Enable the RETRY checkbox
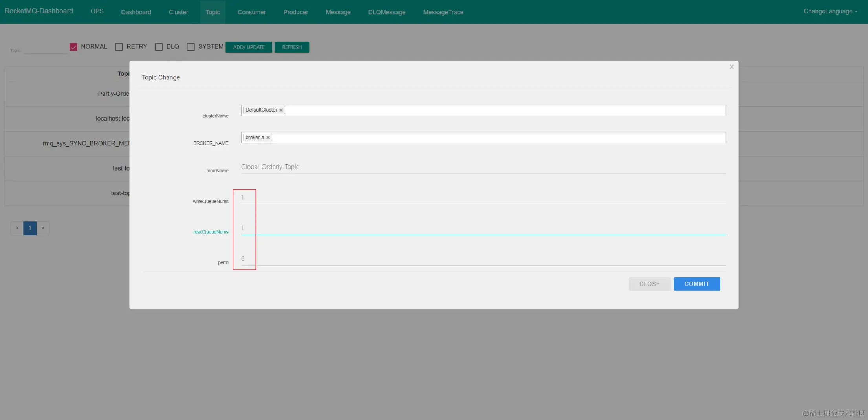This screenshot has width=868, height=420. tap(119, 47)
